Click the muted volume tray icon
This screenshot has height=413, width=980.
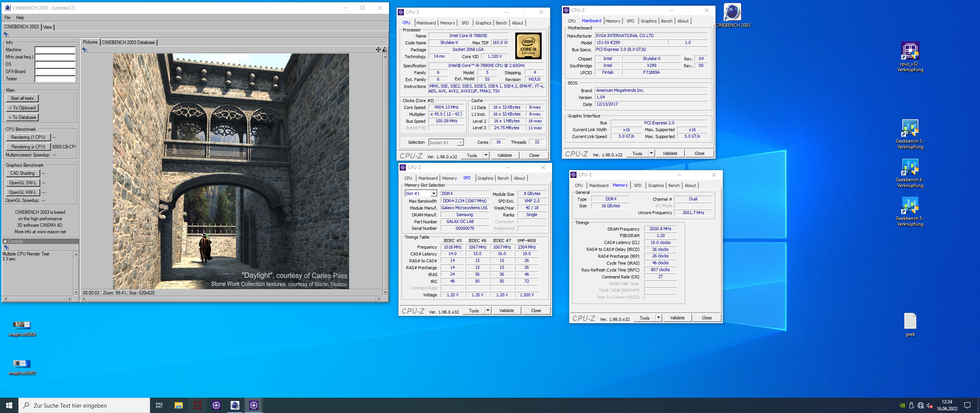coord(930,405)
